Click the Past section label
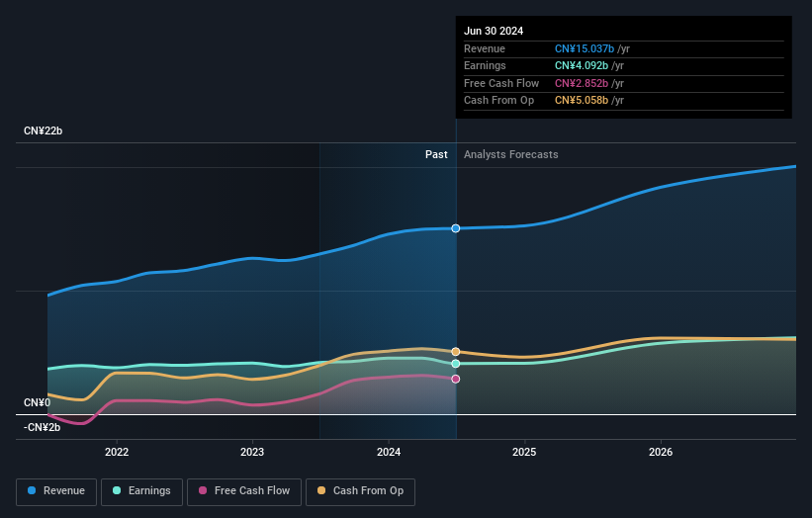The width and height of the screenshot is (812, 518). tap(436, 154)
